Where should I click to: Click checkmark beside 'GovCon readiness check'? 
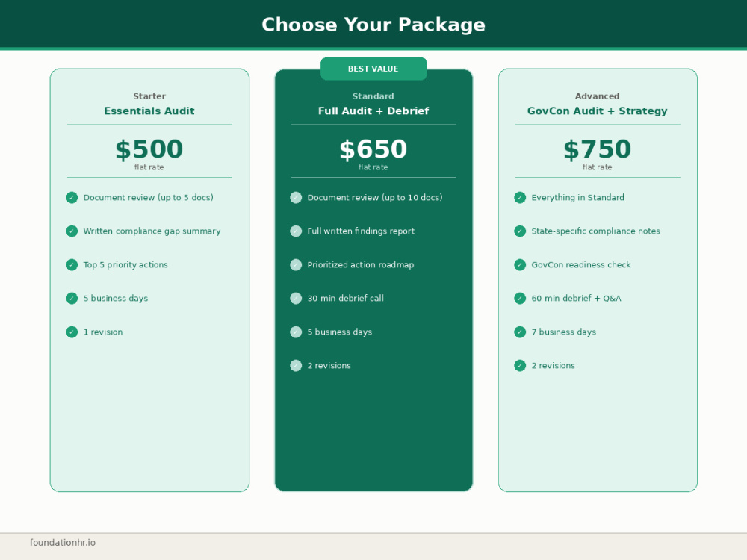pyautogui.click(x=520, y=265)
